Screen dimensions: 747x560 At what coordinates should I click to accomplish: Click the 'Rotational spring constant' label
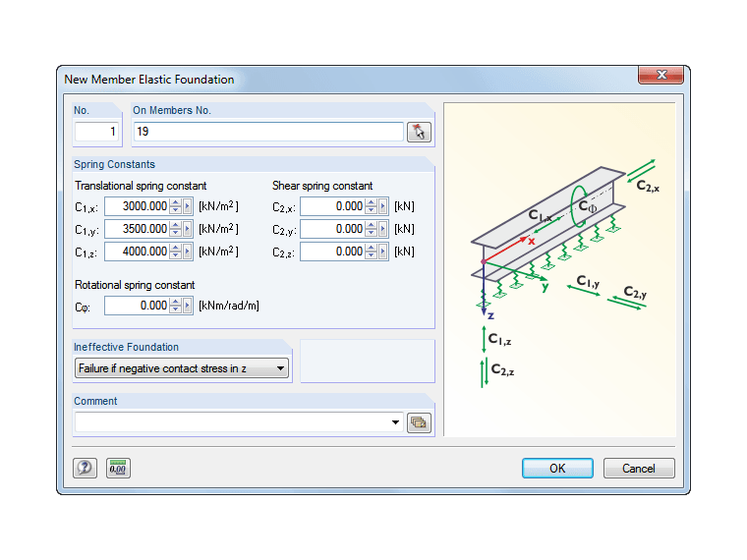tap(135, 285)
